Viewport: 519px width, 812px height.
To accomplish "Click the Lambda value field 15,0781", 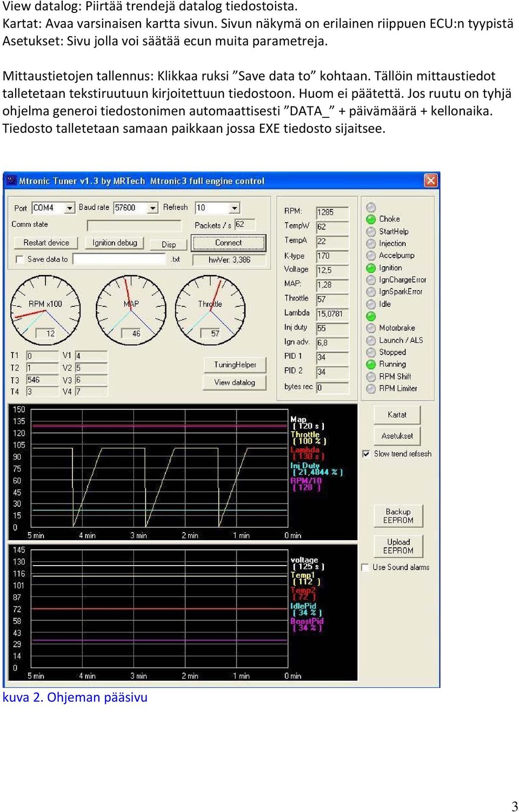I will tap(332, 314).
